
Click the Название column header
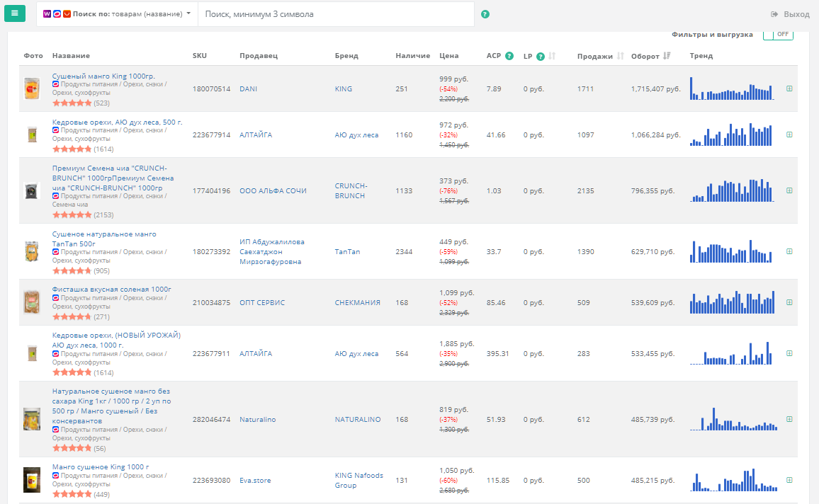coord(71,56)
